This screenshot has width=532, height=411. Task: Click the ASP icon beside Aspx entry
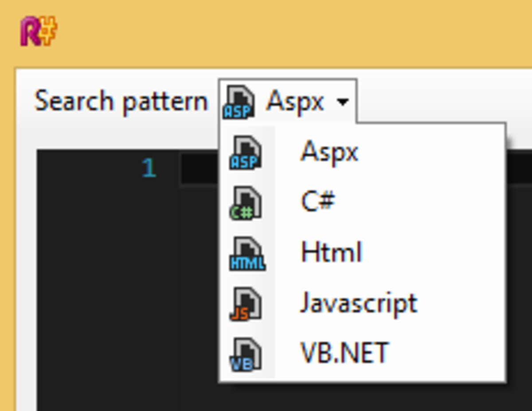(x=245, y=153)
